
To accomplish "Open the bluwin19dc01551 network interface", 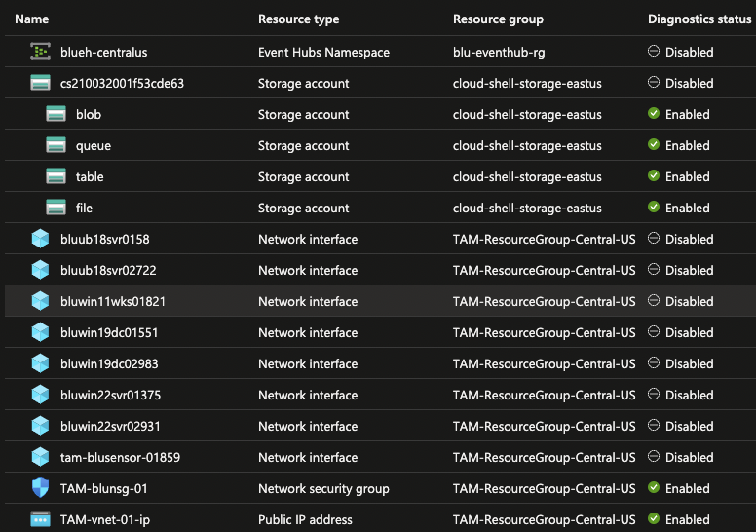I will pos(109,333).
